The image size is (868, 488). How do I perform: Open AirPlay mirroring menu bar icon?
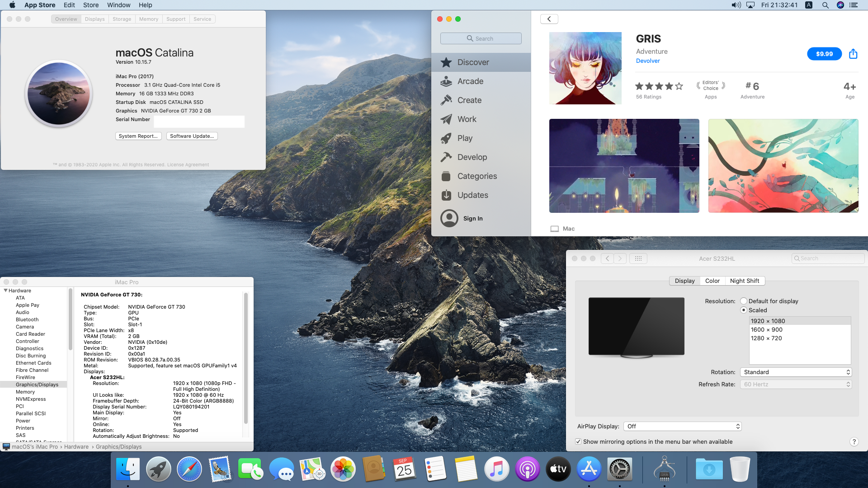point(750,5)
